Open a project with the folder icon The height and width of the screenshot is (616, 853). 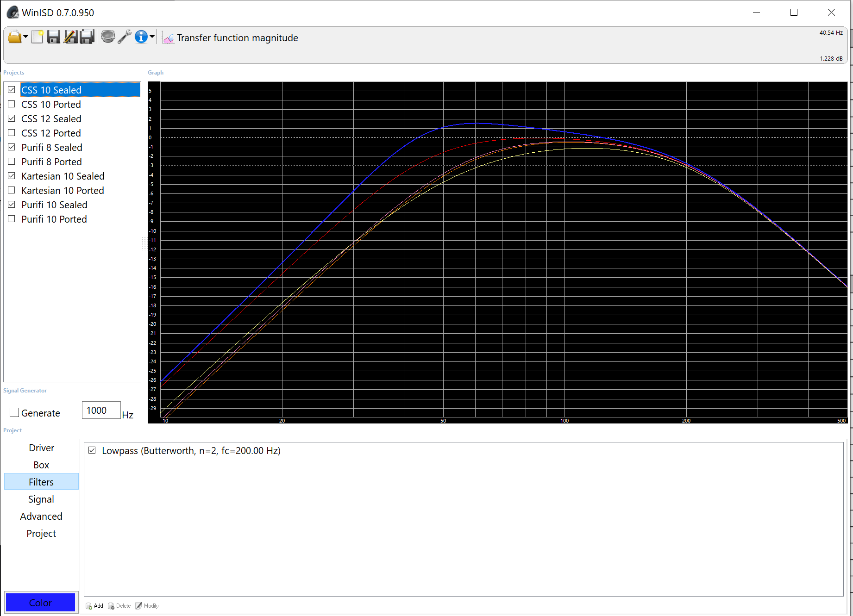point(14,37)
